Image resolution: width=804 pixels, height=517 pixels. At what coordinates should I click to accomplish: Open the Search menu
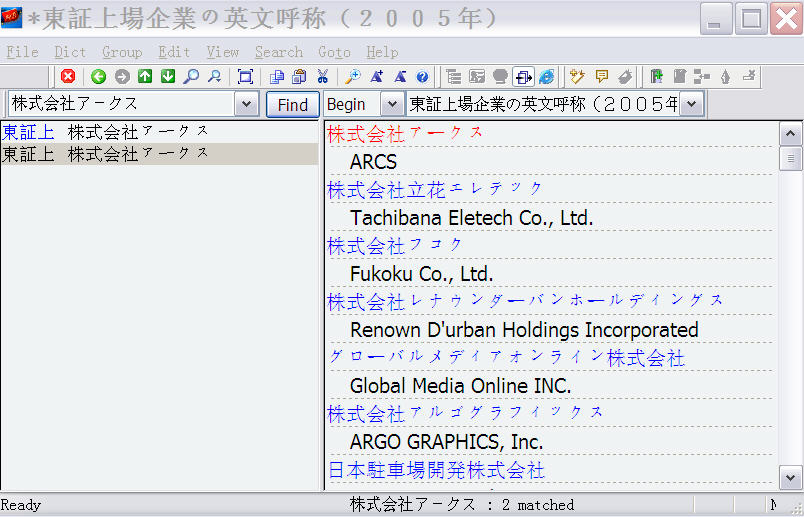click(278, 52)
